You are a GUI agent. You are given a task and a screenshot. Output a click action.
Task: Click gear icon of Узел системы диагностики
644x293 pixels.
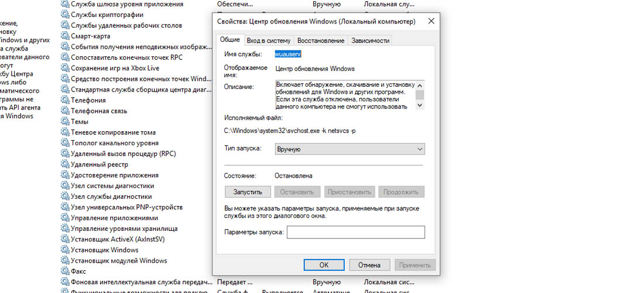tap(65, 186)
